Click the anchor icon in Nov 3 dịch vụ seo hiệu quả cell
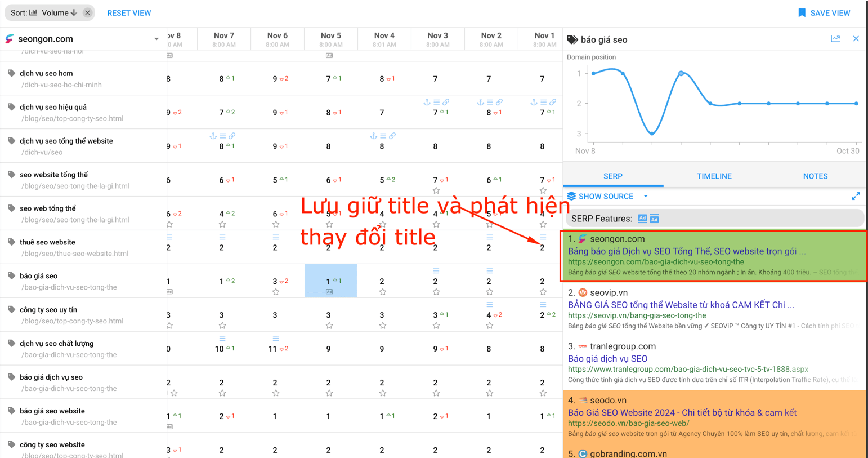 click(427, 102)
